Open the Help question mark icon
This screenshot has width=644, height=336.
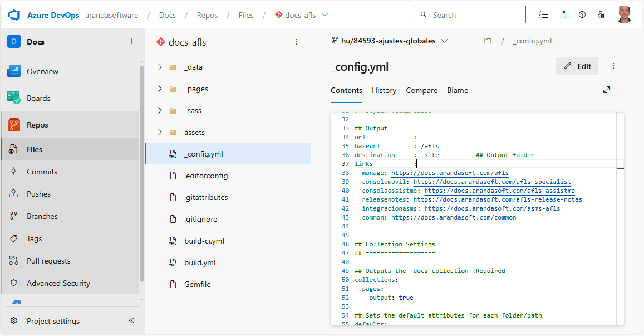coord(582,15)
